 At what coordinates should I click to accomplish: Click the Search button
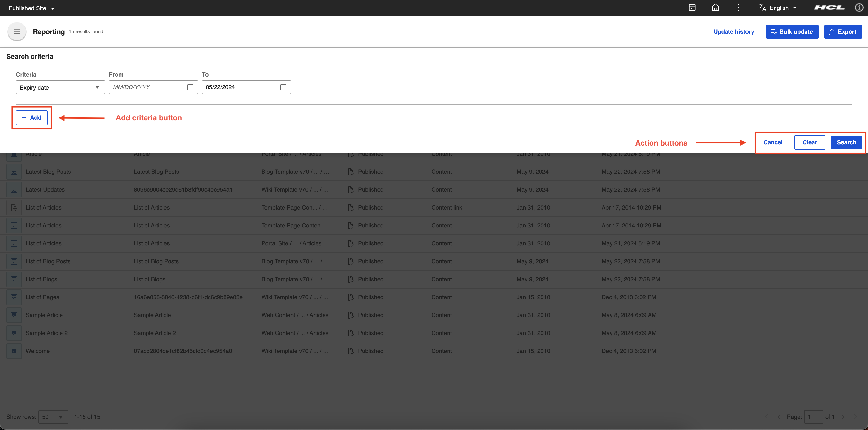point(846,142)
